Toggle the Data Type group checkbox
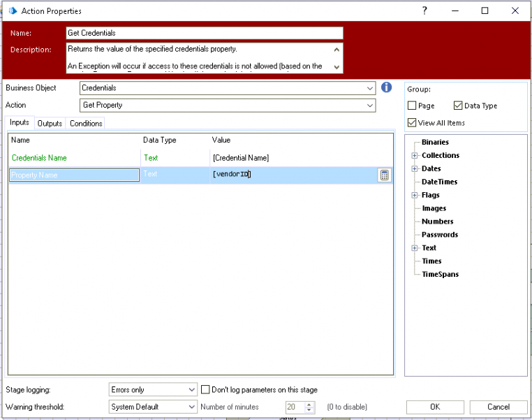The width and height of the screenshot is (532, 420). (458, 106)
